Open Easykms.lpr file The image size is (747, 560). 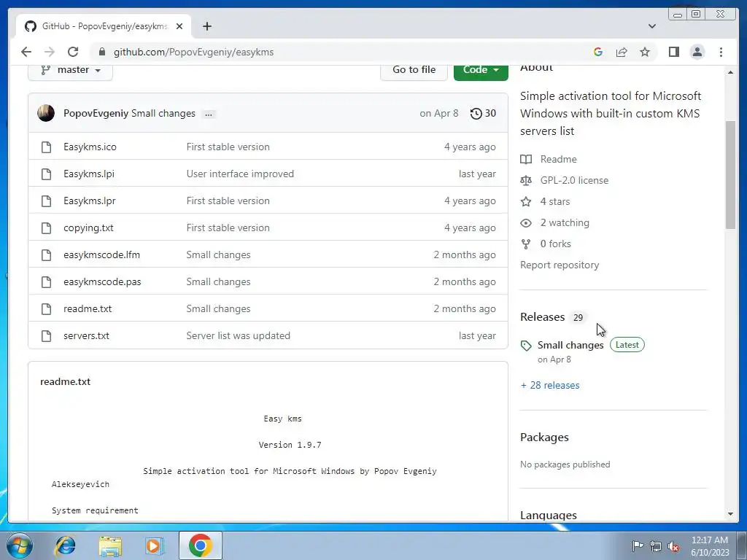90,201
